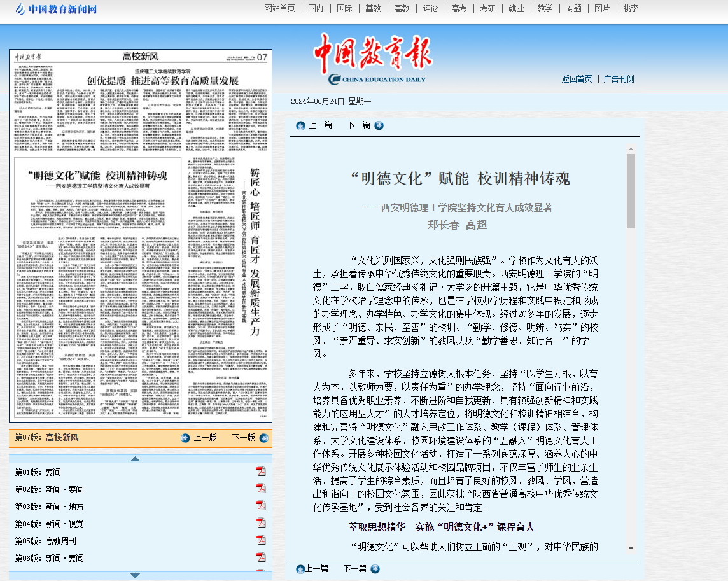Viewport: 728px width, 581px height.
Task: Open 网站首页 in top navigation
Action: click(x=279, y=8)
